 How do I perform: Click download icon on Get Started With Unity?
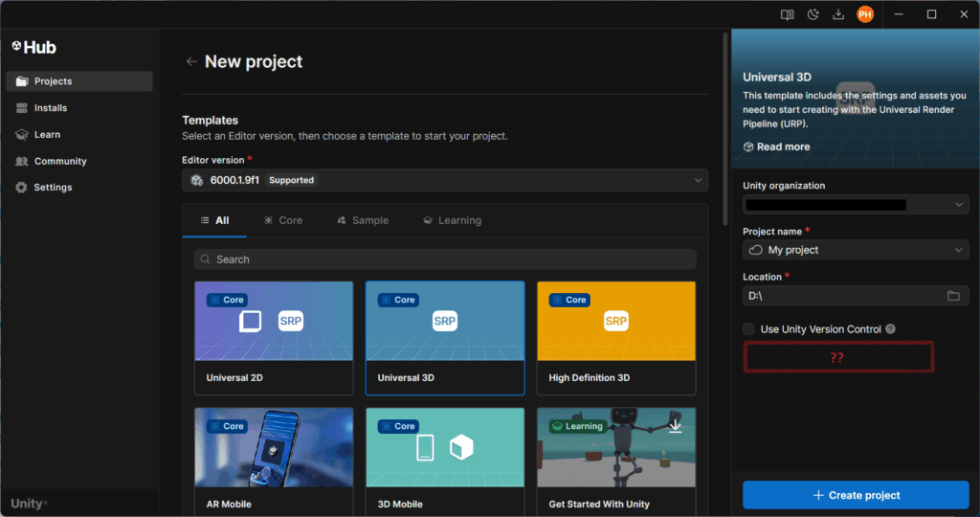675,425
